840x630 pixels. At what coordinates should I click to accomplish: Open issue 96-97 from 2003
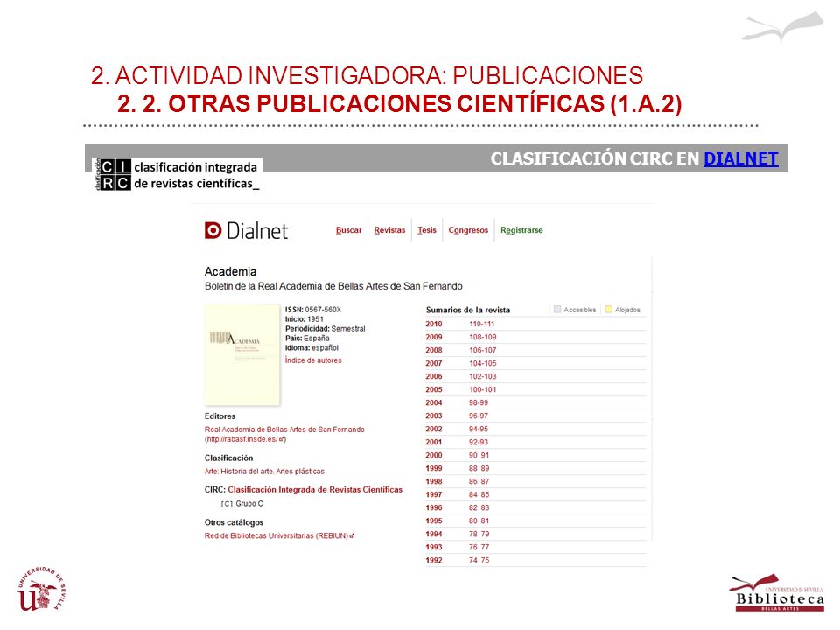pos(479,416)
